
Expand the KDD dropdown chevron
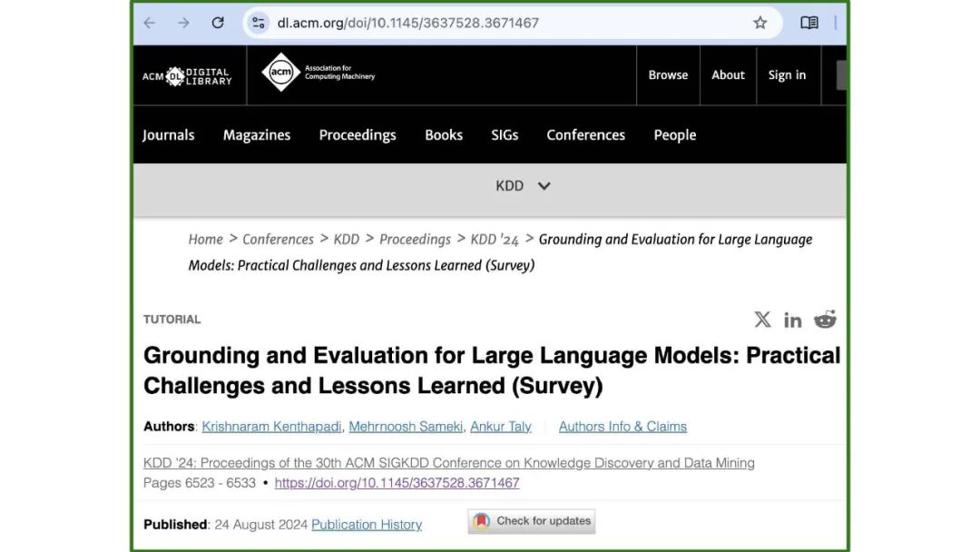pos(544,186)
